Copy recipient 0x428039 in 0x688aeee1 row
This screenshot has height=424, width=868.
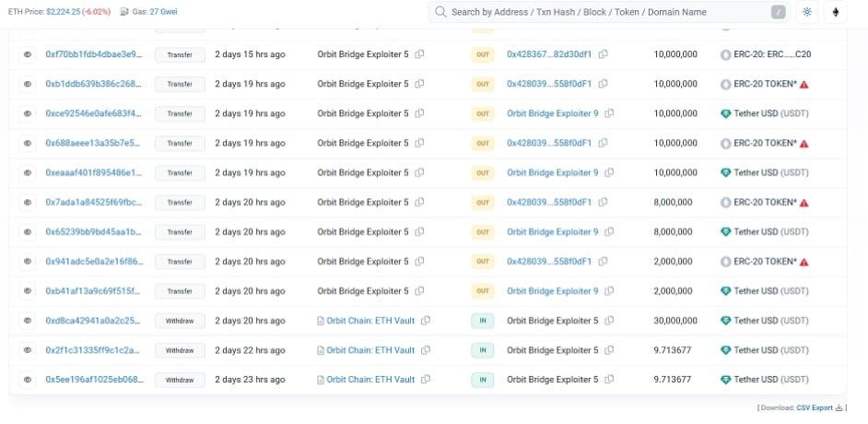[603, 143]
